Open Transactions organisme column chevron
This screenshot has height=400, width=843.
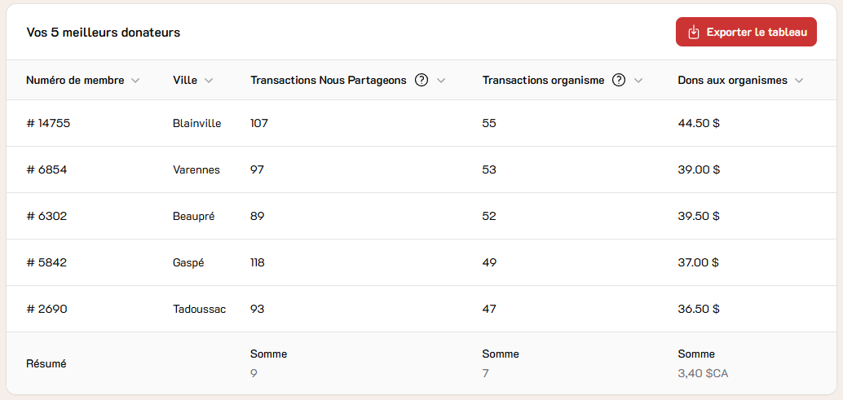tap(639, 80)
